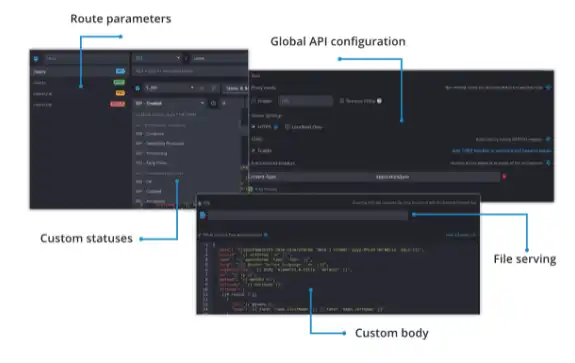Toggle the Remove Prefix checkbox

pyautogui.click(x=342, y=101)
